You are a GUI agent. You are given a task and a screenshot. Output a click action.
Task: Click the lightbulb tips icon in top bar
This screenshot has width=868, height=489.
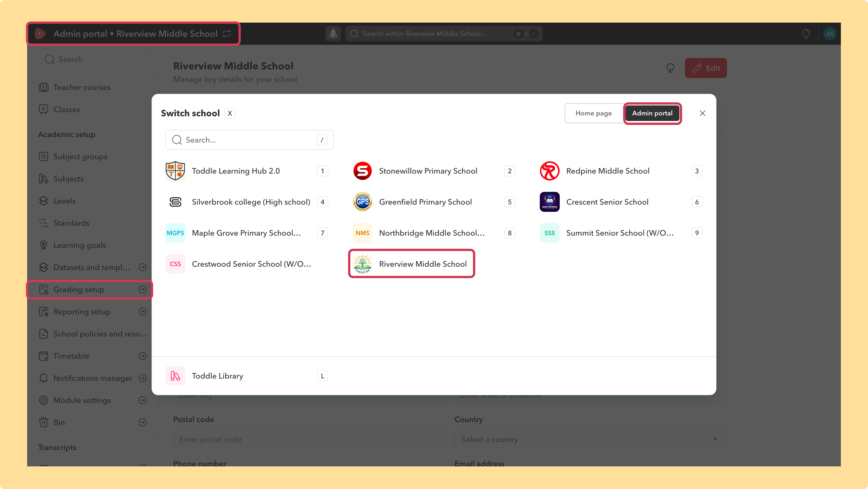pos(806,34)
